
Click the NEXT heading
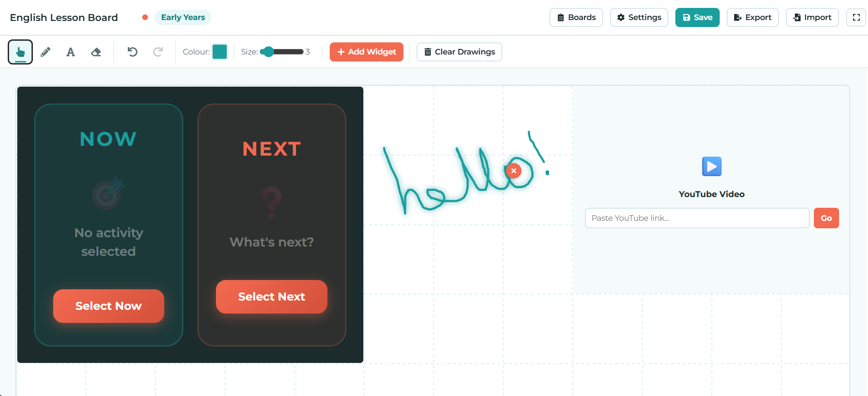pyautogui.click(x=272, y=149)
